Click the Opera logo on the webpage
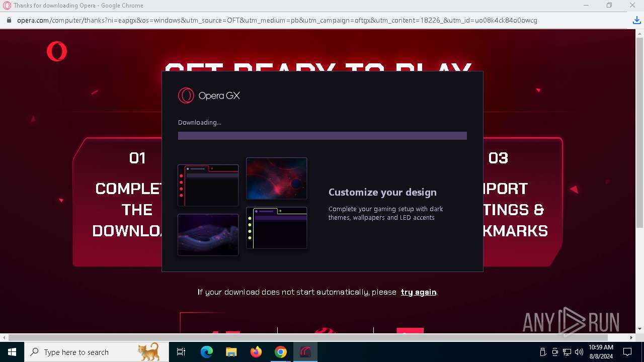The width and height of the screenshot is (644, 362). (x=57, y=51)
